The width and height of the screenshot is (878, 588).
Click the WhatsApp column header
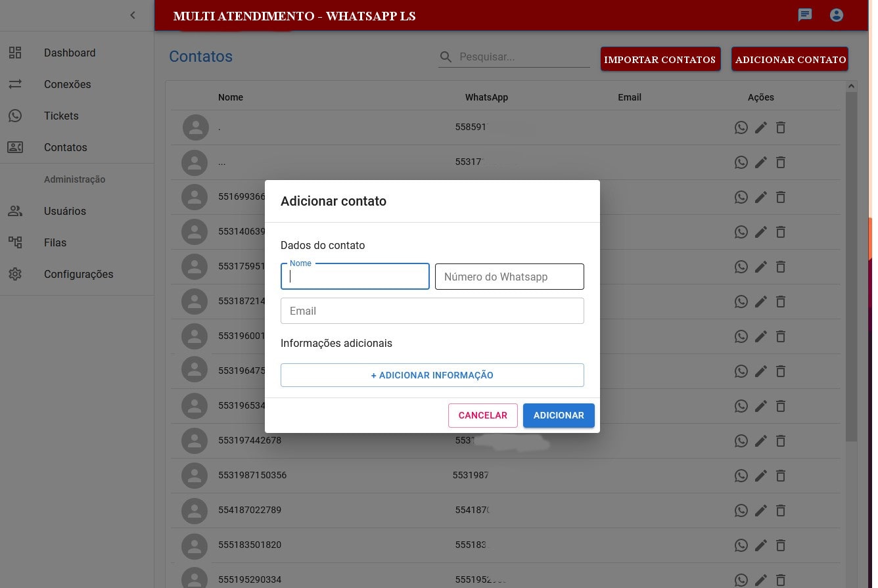[486, 97]
